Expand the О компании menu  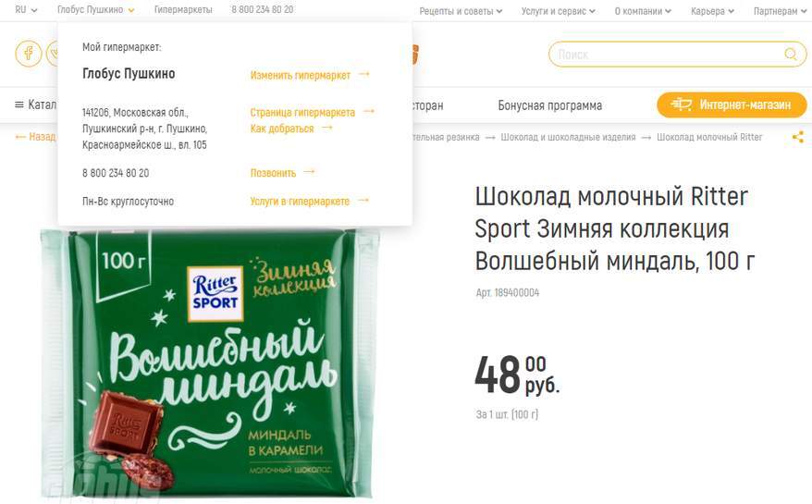coord(643,11)
